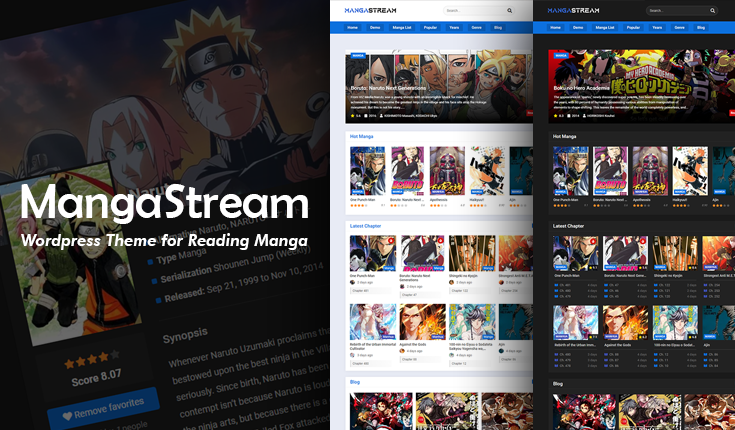The image size is (735, 430).
Task: Click the MangaStream logo in the dark theme header
Action: point(573,10)
